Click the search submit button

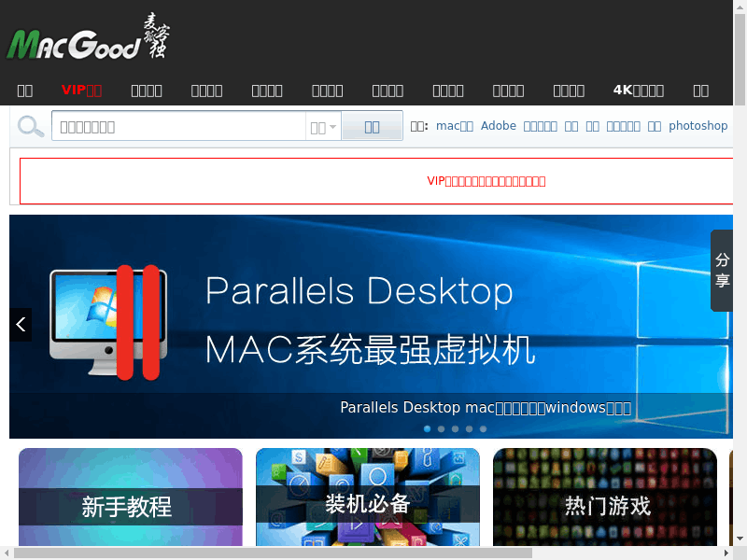pyautogui.click(x=372, y=126)
